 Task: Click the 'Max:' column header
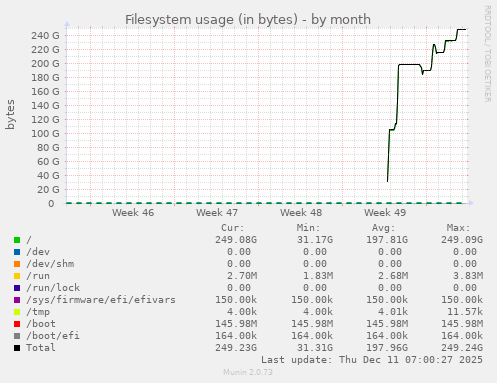[x=458, y=228]
